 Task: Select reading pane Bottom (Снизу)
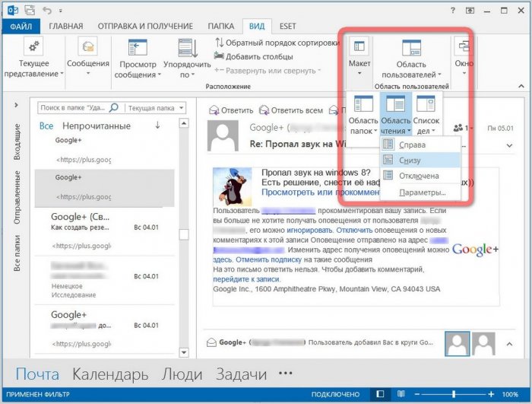pos(420,160)
